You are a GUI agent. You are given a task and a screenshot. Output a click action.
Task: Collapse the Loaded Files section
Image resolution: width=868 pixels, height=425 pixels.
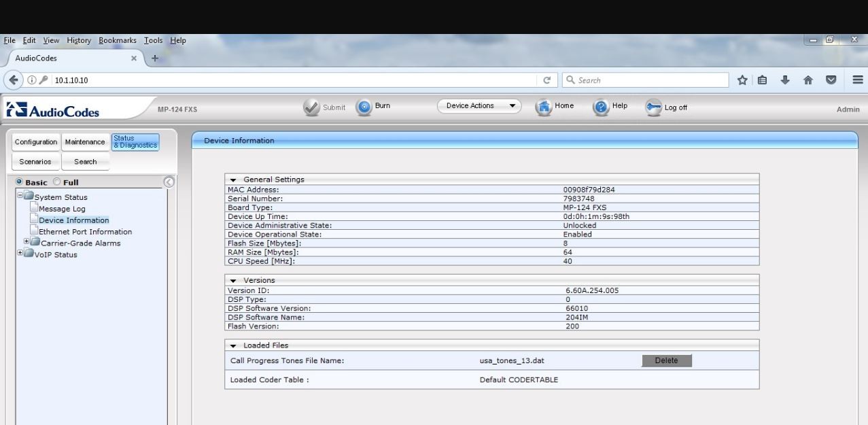click(233, 345)
